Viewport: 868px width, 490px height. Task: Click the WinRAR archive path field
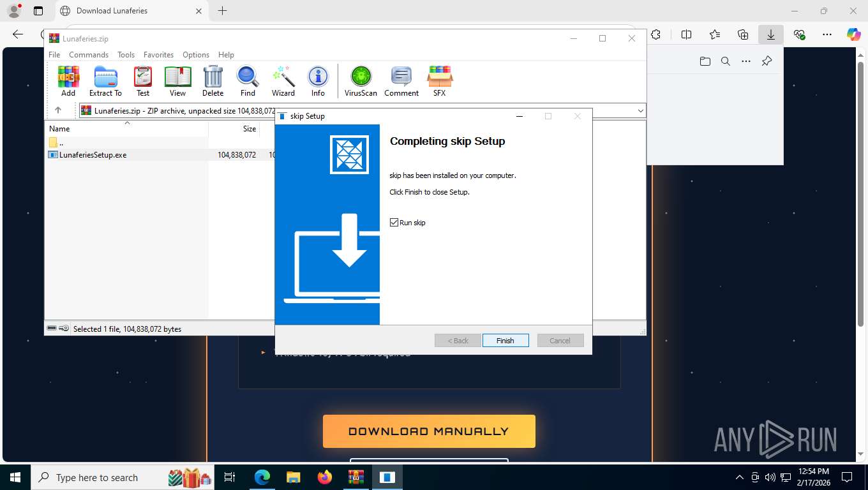coord(363,111)
